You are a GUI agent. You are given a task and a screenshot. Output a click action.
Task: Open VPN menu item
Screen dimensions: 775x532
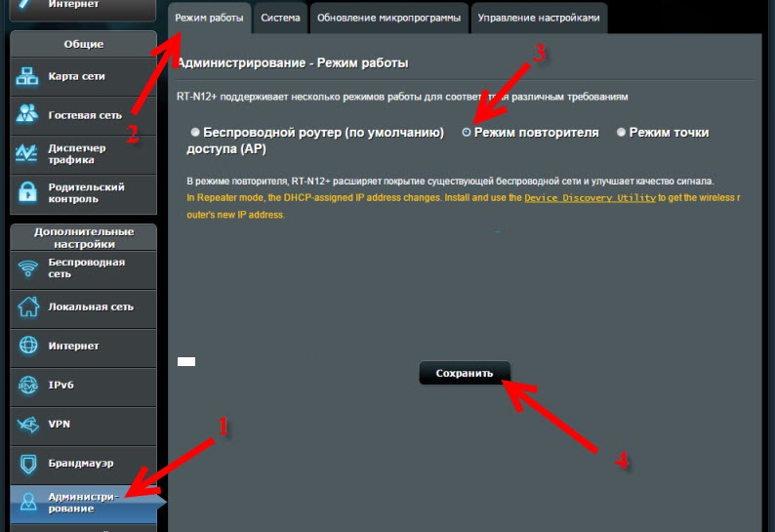tap(83, 426)
